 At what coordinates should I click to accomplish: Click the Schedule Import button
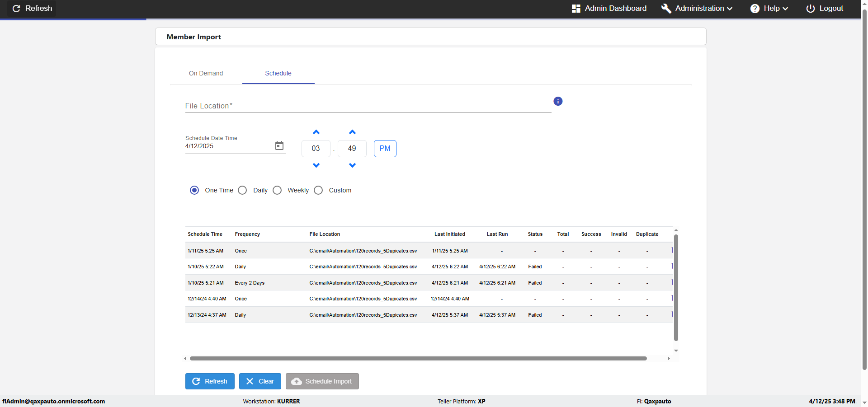point(322,381)
